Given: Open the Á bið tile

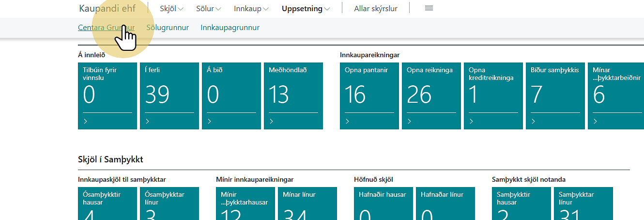Looking at the screenshot, I should 231,96.
